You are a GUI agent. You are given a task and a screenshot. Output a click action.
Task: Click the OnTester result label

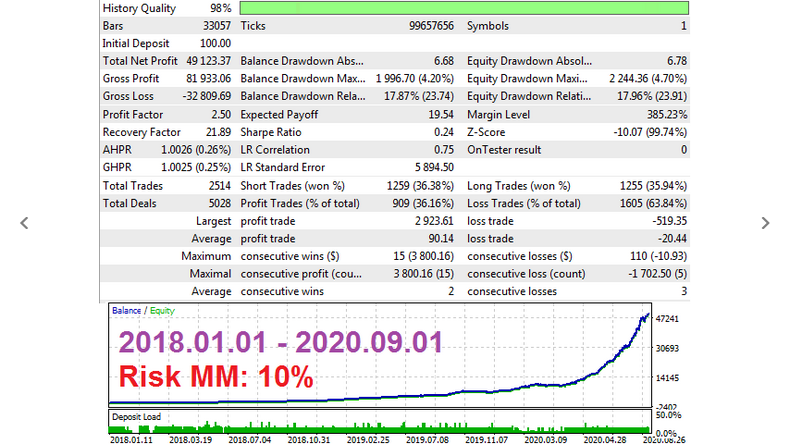pos(504,150)
